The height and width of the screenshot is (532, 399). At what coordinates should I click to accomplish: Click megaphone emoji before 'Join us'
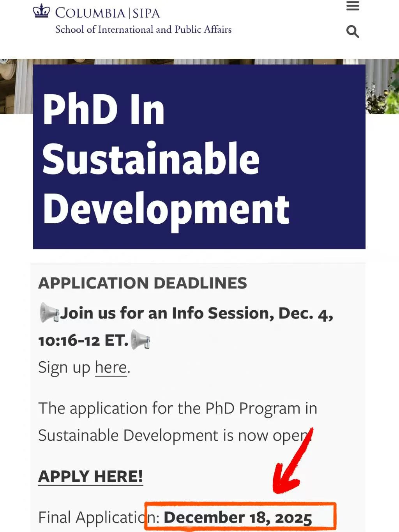[49, 313]
